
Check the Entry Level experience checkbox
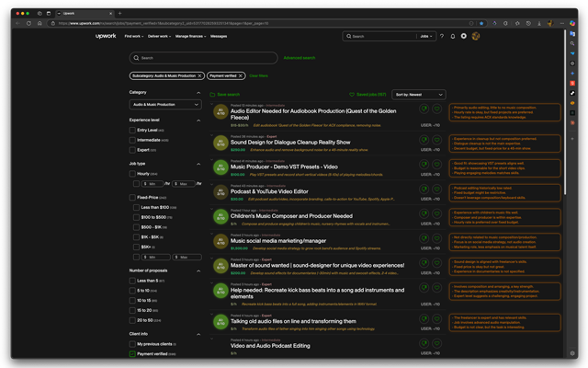[132, 131]
